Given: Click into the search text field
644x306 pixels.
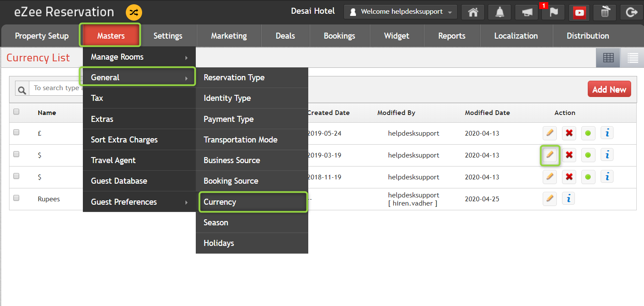Looking at the screenshot, I should [56, 88].
